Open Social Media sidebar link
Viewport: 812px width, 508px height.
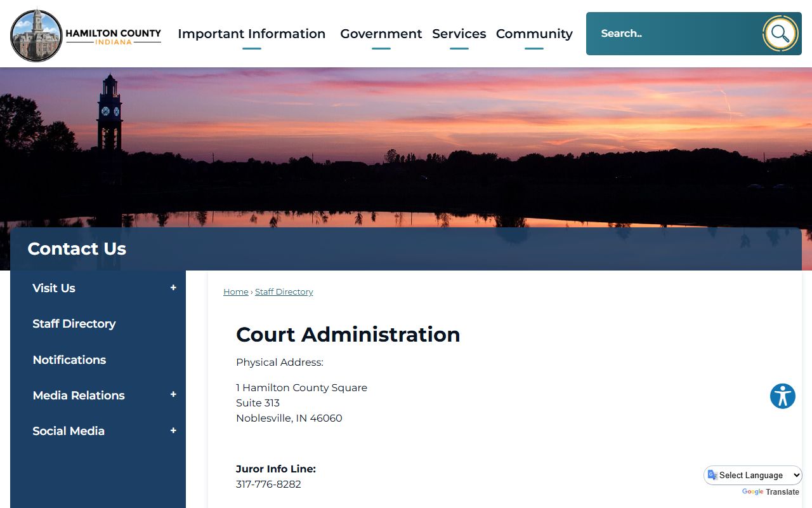tap(69, 431)
